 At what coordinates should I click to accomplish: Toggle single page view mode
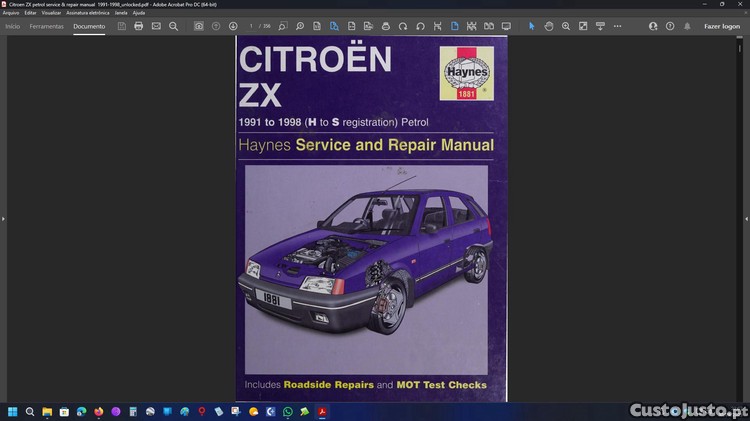point(454,26)
